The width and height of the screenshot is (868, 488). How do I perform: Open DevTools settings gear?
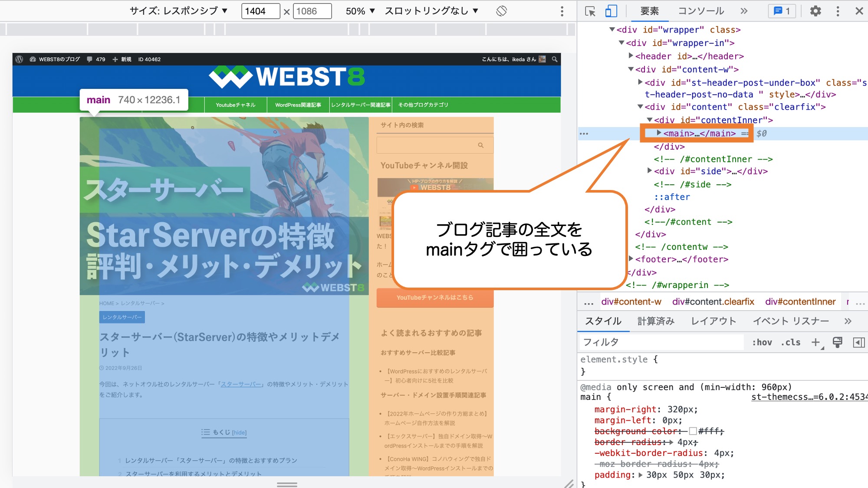pyautogui.click(x=815, y=11)
